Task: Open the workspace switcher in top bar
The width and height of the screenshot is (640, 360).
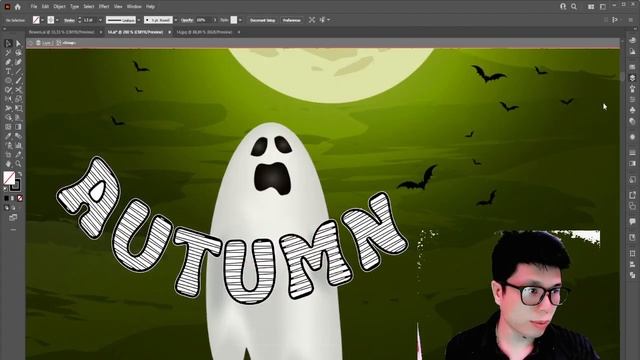Action: click(x=603, y=7)
